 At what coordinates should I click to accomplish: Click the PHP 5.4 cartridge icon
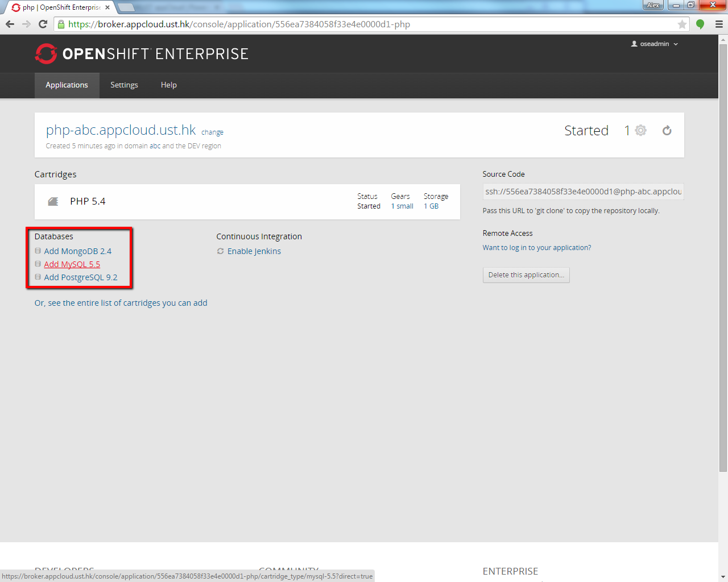click(x=53, y=202)
